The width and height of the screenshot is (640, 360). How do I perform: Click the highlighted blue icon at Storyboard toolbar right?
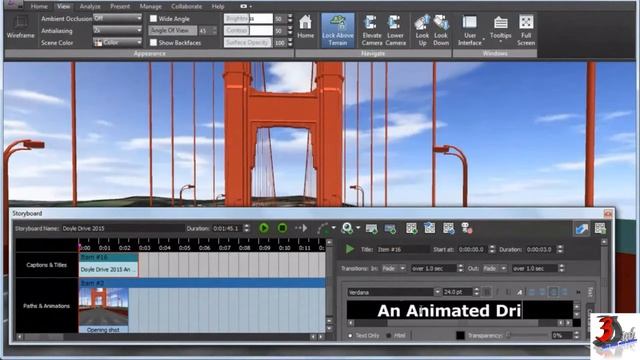(582, 229)
